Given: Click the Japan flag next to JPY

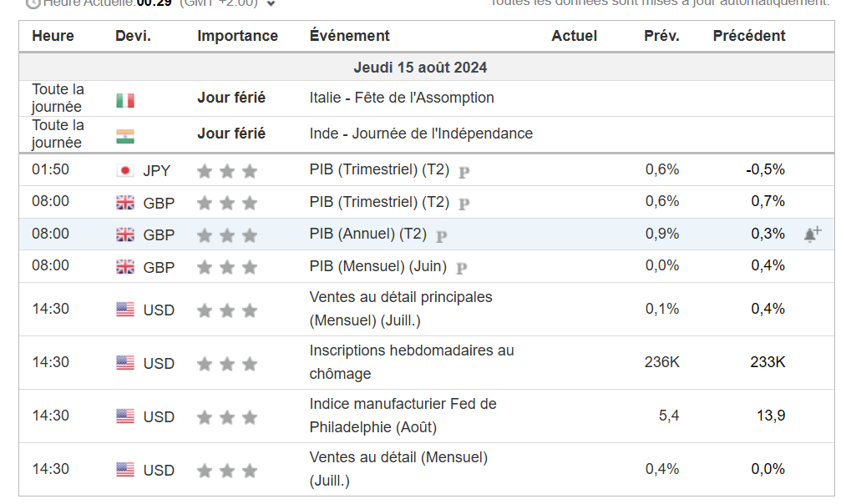Looking at the screenshot, I should [125, 170].
